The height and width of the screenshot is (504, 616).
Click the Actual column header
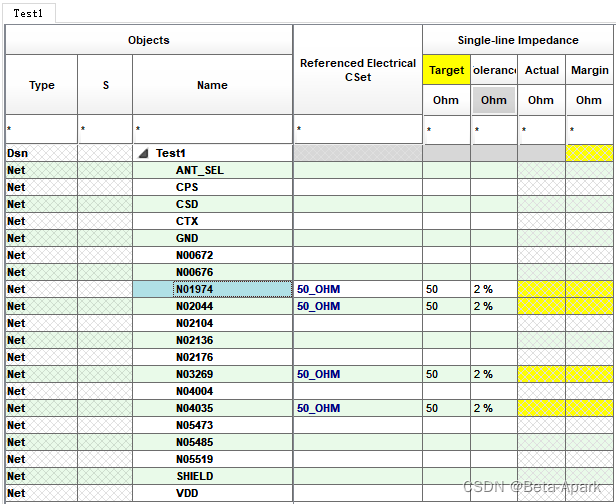(x=541, y=71)
